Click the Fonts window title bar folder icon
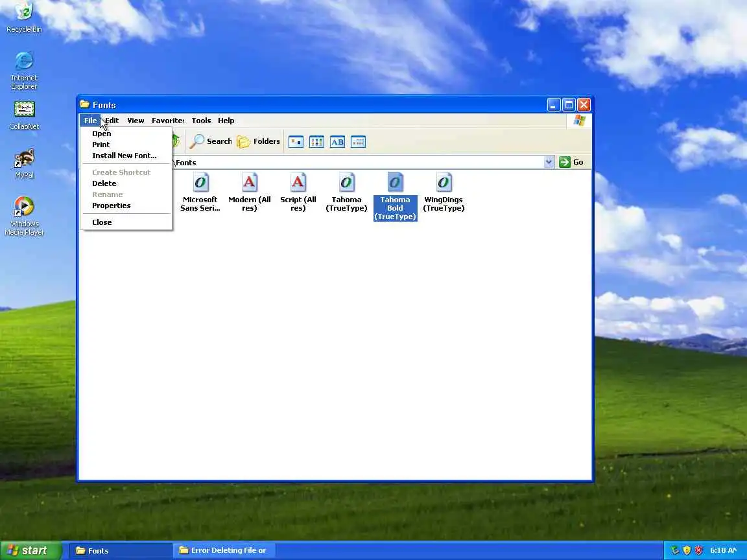The height and width of the screenshot is (560, 747). 85,104
